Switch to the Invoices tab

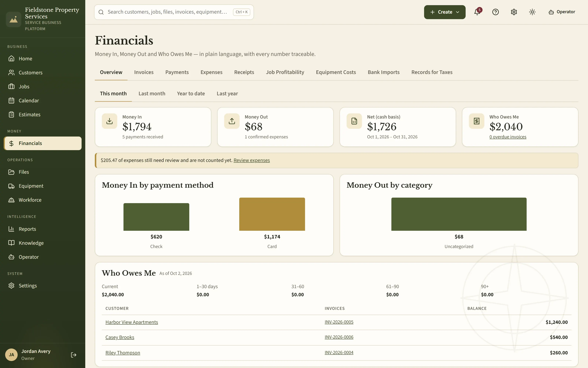[x=144, y=72]
